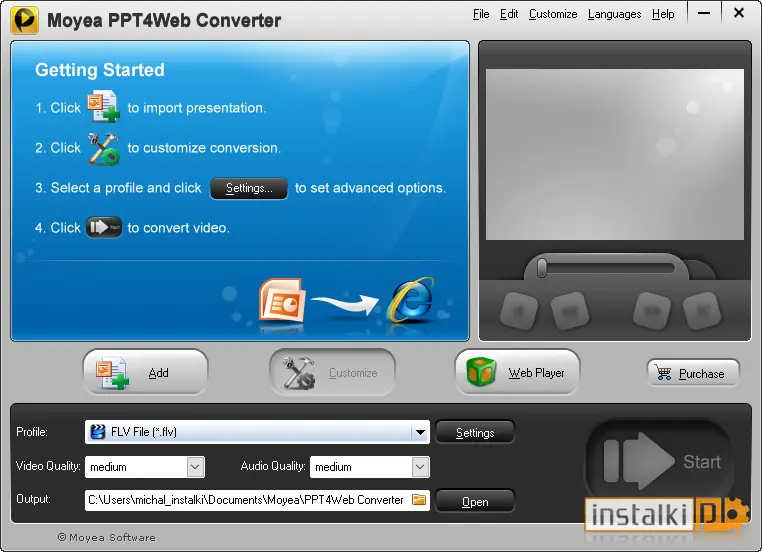Click the preview rewind button
Viewport: 762px width, 552px height.
pos(570,310)
